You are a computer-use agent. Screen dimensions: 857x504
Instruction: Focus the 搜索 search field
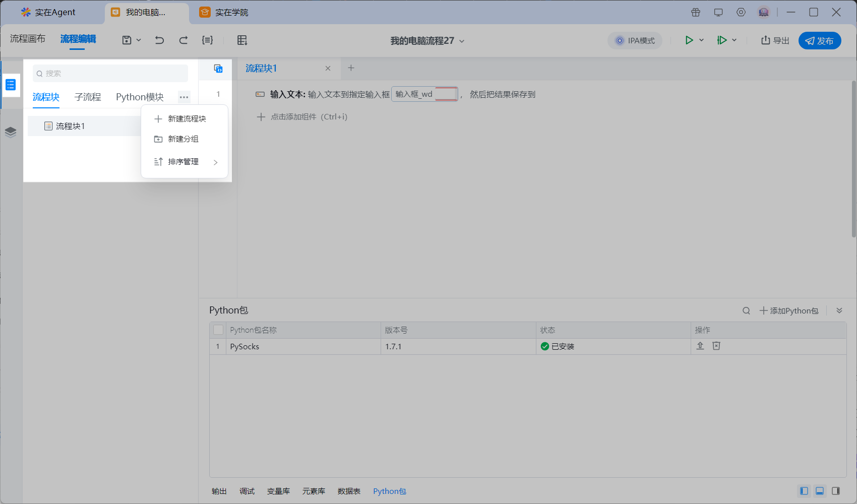pos(110,74)
